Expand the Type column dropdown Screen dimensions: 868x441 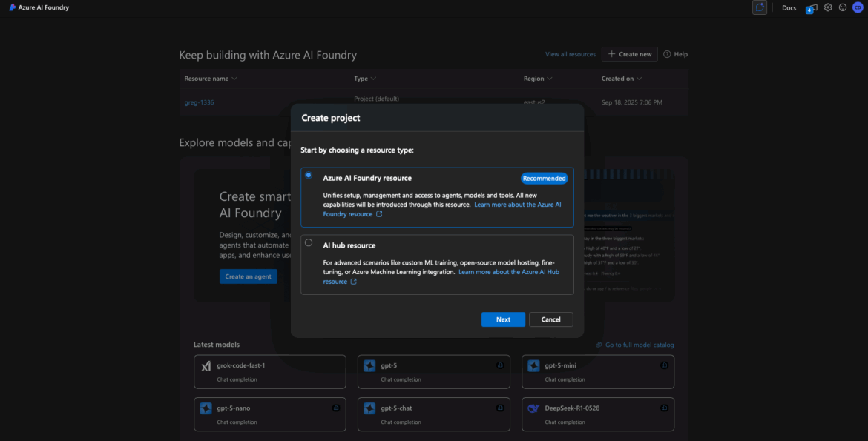373,79
